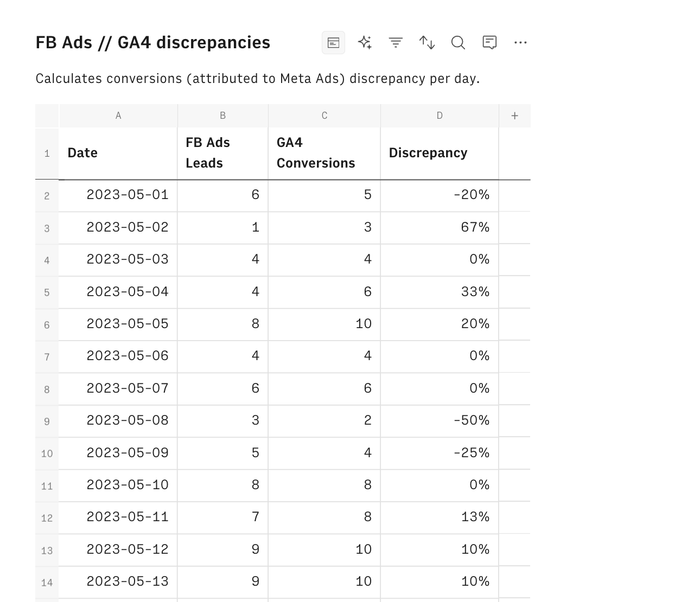Screen dimensions: 700x602
Task: Select FB Ads Leads value for 2023-05-01
Action: 223,195
